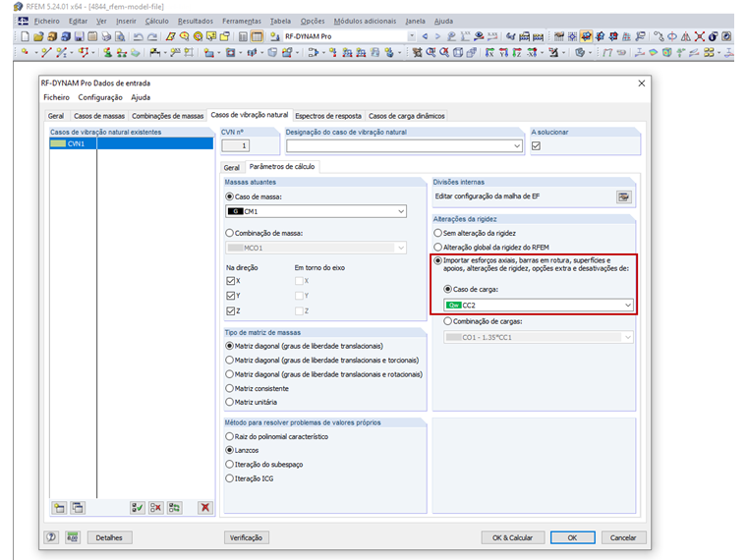Viewport: 747px width, 560px height.
Task: Select Sem alteração da rigidez option
Action: [437, 233]
